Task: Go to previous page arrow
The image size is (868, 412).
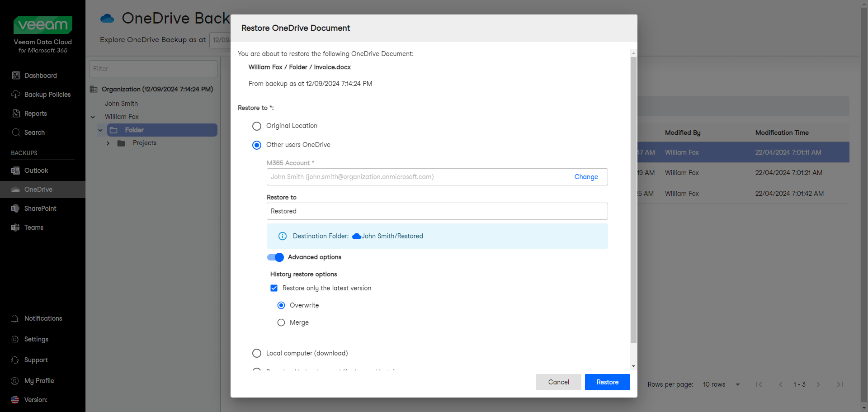Action: (781, 384)
